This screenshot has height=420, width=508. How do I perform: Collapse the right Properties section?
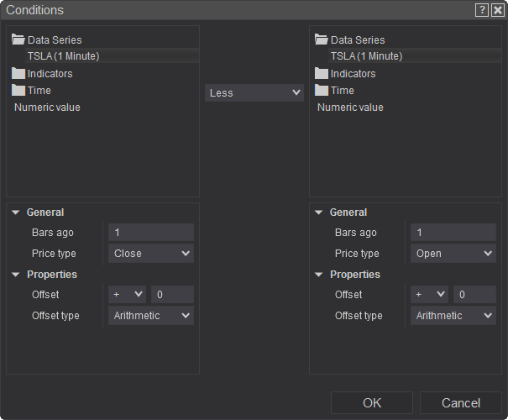pos(319,275)
